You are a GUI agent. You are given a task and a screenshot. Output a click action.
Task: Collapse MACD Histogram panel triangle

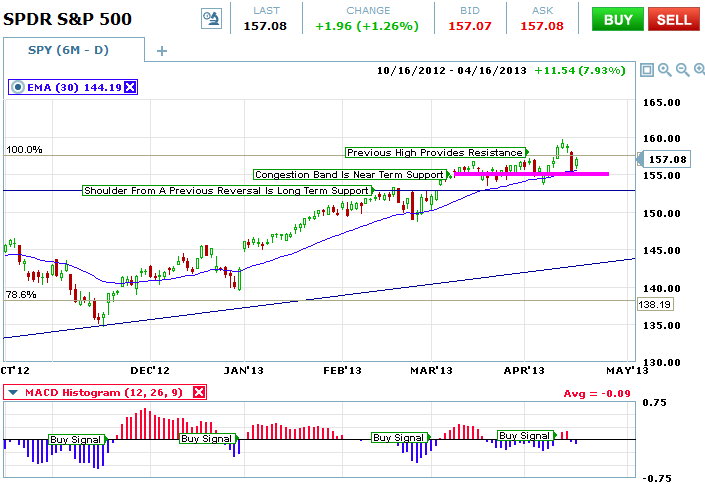pyautogui.click(x=13, y=393)
